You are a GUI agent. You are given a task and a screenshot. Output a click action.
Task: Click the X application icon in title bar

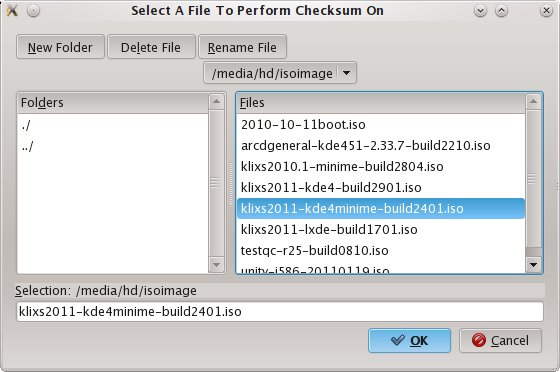click(12, 11)
